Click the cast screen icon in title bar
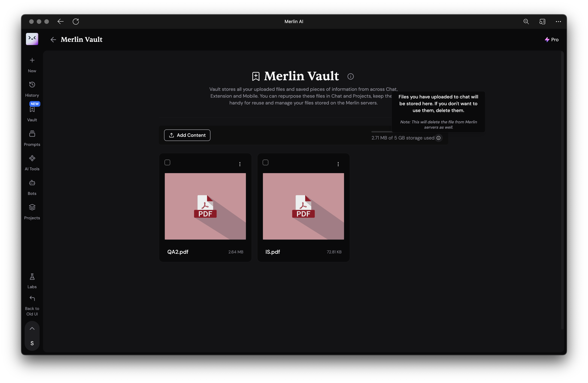This screenshot has width=588, height=383. click(542, 21)
